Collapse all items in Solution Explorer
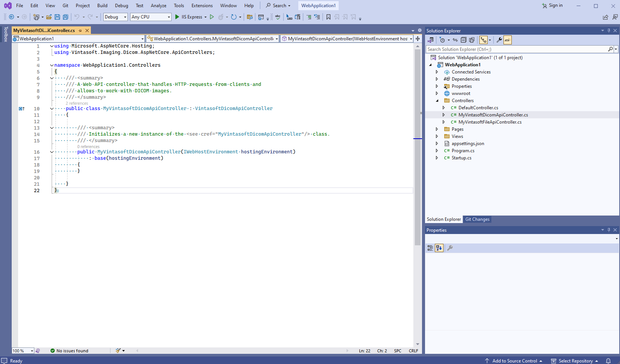620x364 pixels. coord(463,40)
